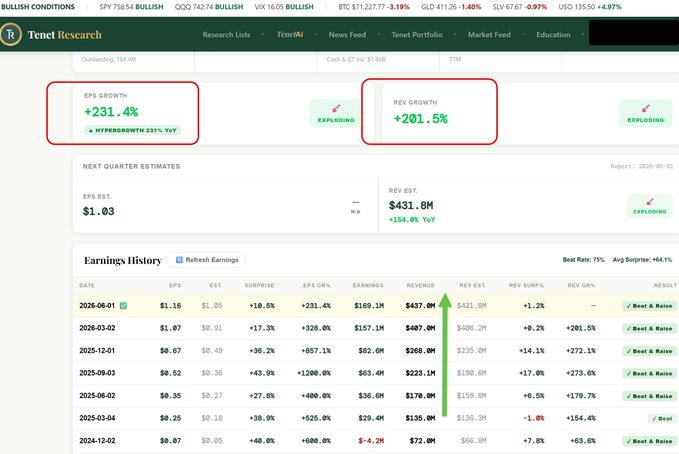Select the 2025-09-03 date cell
Viewport: 679px width, 454px height.
point(97,373)
